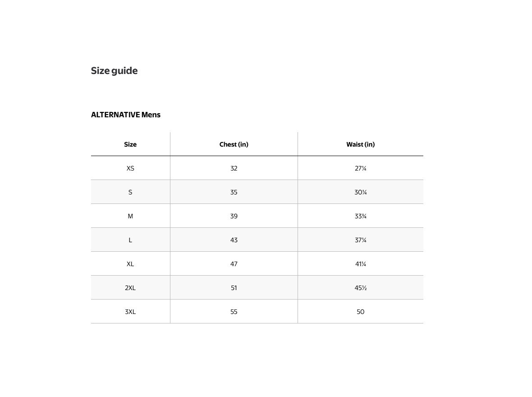Select the XS size cell
Image resolution: width=532 pixels, height=397 pixels.
(x=130, y=168)
